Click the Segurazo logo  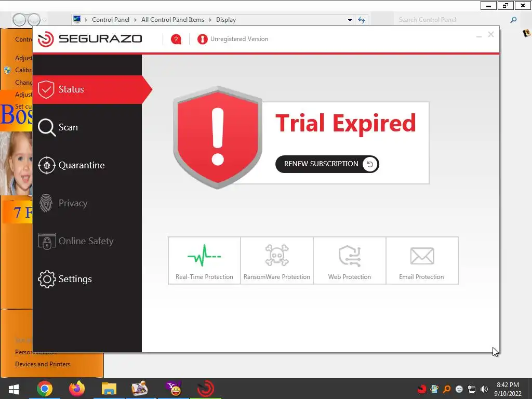pyautogui.click(x=90, y=39)
